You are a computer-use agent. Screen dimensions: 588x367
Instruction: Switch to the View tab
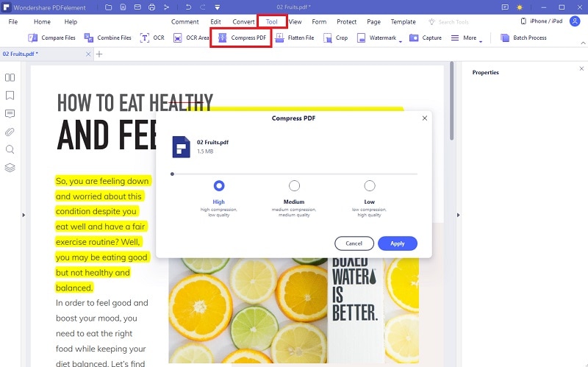click(295, 22)
